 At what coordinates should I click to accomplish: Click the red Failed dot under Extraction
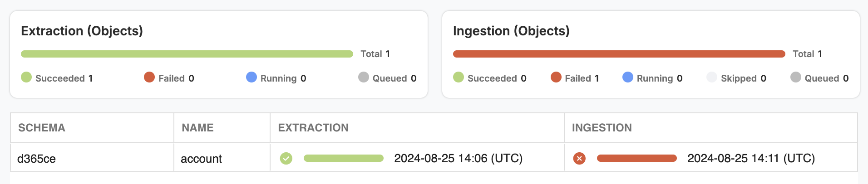click(x=149, y=77)
